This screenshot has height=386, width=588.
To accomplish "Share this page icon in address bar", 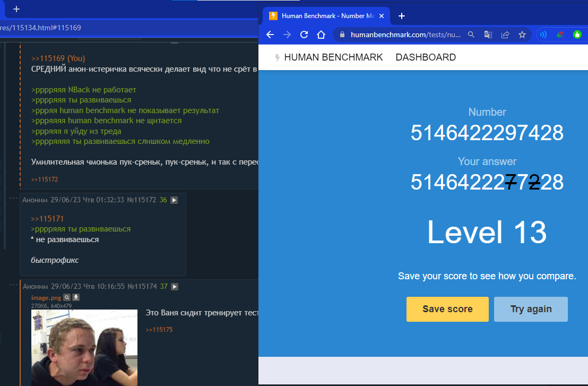I will coord(505,35).
